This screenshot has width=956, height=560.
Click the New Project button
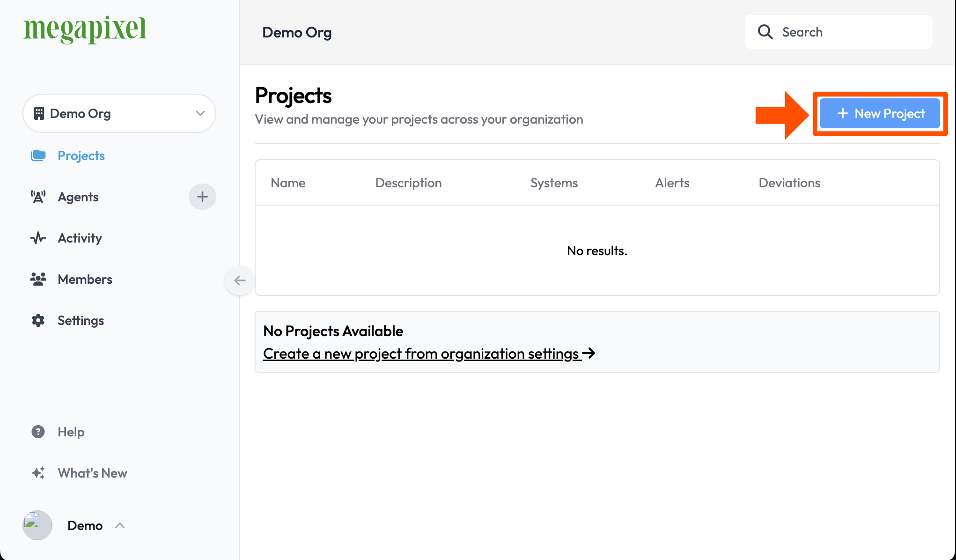[880, 113]
